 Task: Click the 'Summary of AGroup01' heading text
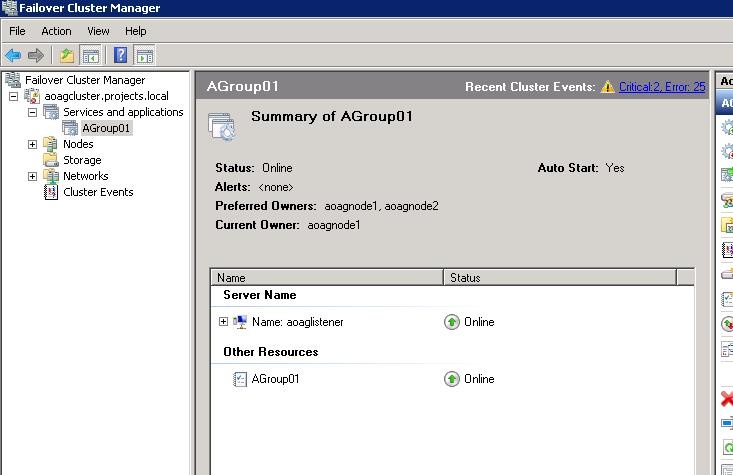[332, 116]
